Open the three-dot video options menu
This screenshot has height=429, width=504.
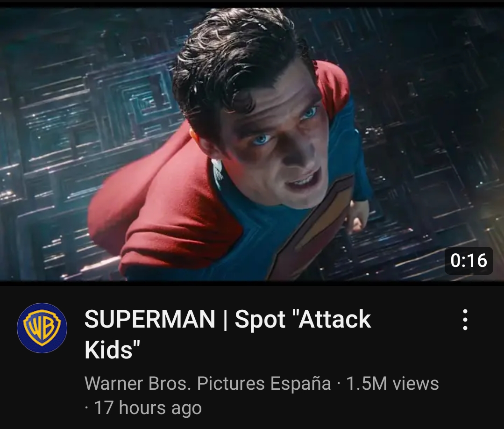click(465, 320)
